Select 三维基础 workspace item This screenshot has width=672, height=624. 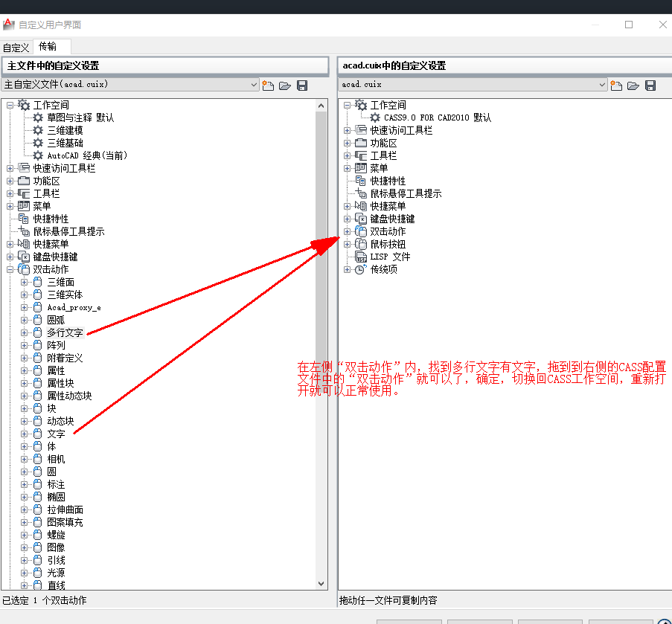pos(65,143)
